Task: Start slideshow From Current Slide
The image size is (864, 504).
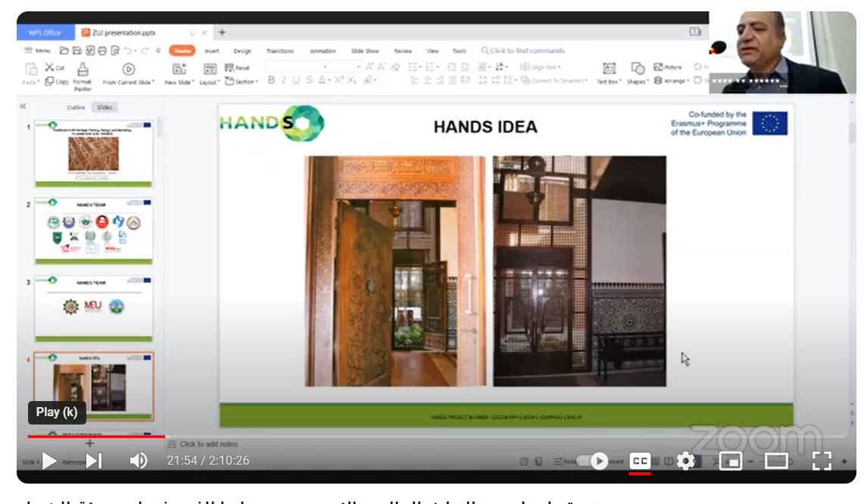Action: click(x=129, y=74)
